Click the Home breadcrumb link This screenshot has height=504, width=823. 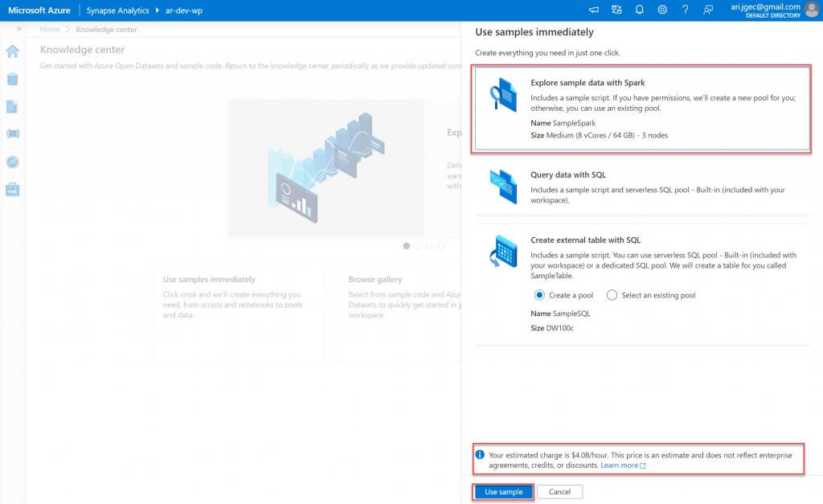coord(50,30)
